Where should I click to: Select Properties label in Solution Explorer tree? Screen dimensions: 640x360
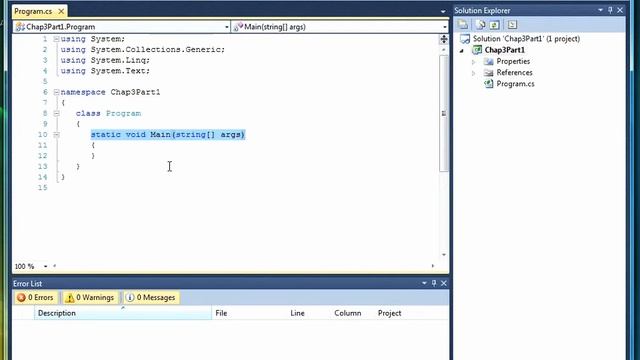click(x=513, y=61)
